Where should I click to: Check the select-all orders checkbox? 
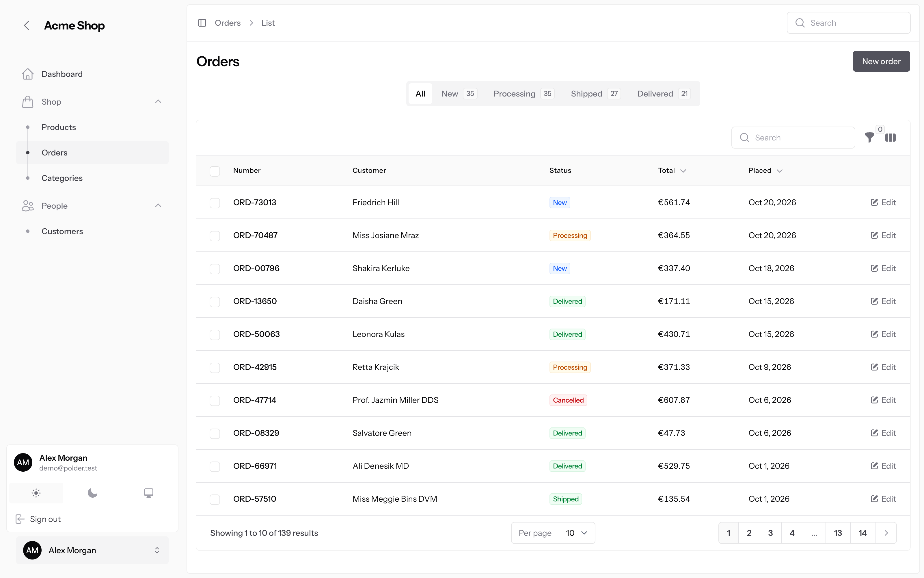click(x=215, y=171)
